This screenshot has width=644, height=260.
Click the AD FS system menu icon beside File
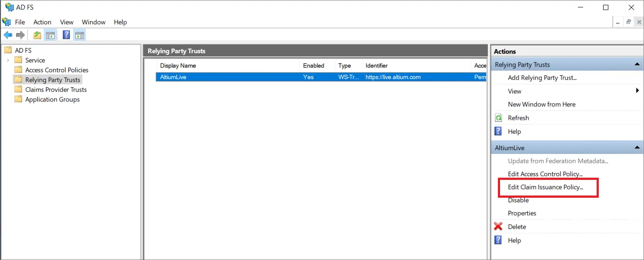(x=7, y=22)
